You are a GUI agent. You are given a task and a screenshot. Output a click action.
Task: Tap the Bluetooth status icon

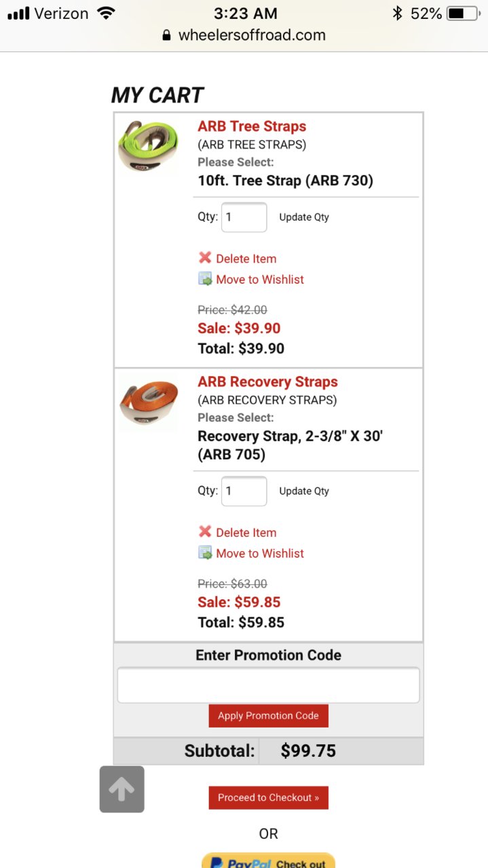click(398, 13)
